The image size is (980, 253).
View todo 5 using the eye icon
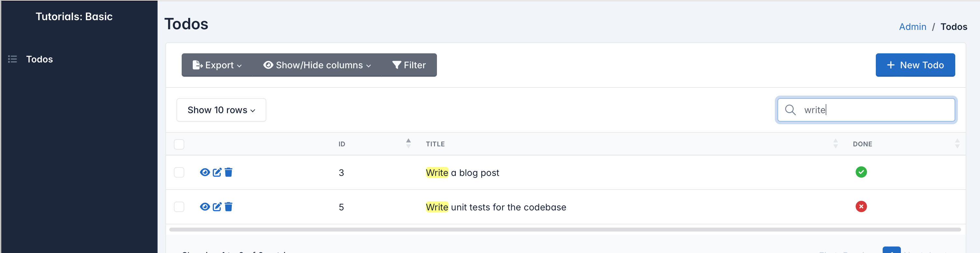click(205, 206)
